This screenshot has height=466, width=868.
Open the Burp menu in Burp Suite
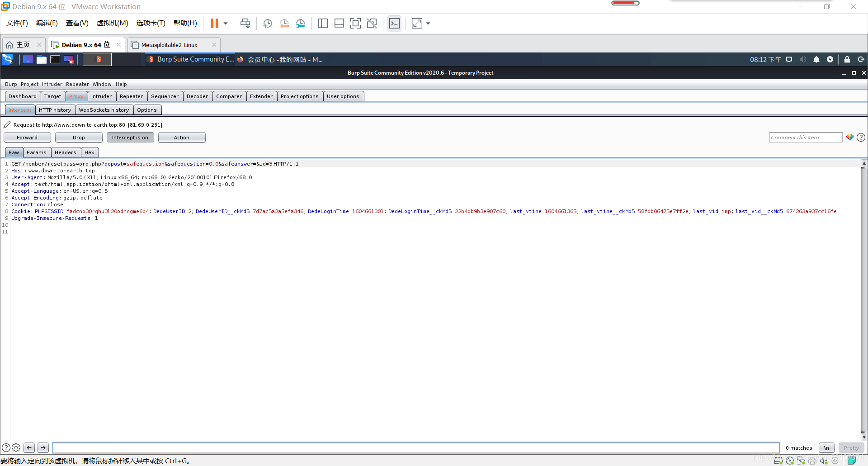click(11, 84)
